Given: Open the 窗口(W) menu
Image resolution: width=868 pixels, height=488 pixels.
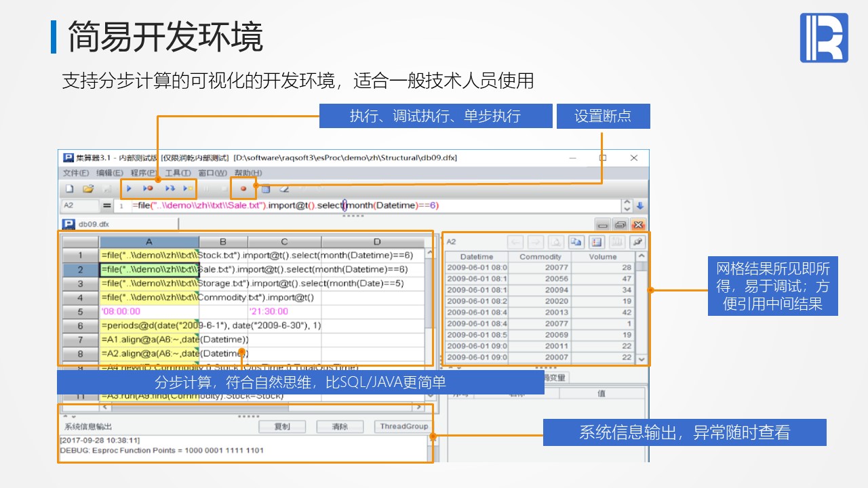Looking at the screenshot, I should tap(212, 173).
